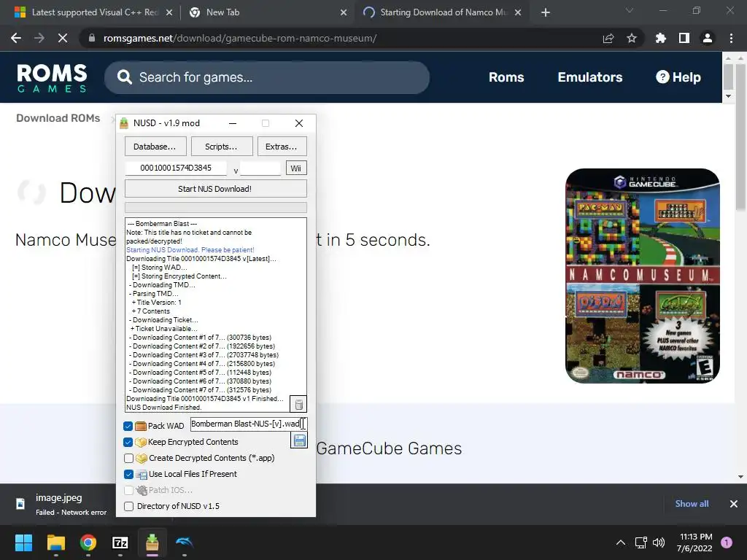The image size is (747, 560).
Task: Click 'NUS Download Finished.' log line
Action: (164, 407)
